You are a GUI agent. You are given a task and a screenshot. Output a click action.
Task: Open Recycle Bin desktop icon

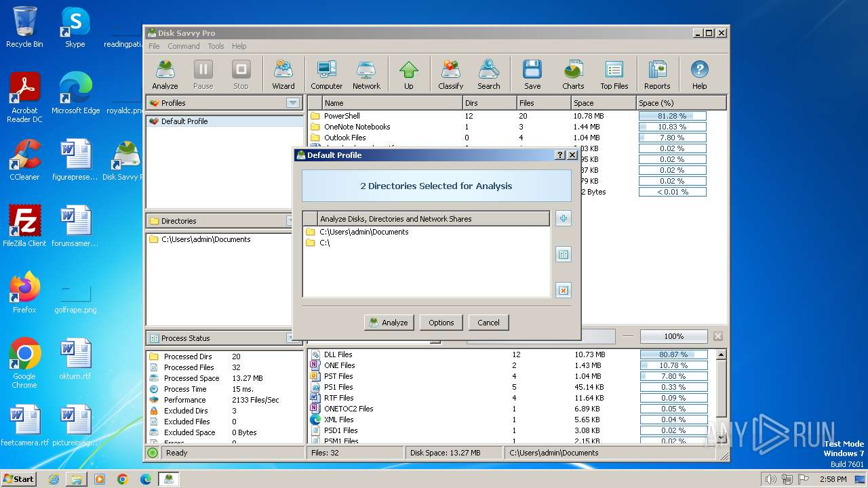click(x=24, y=28)
